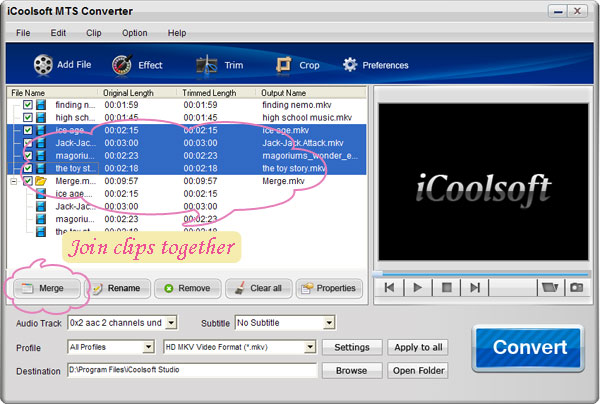
Task: Click the Rename button
Action: point(118,288)
